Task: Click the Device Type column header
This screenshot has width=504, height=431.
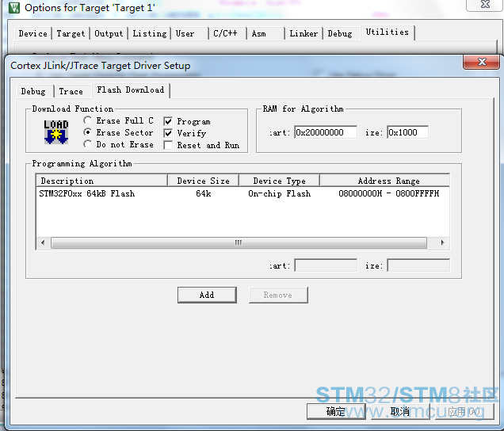Action: (279, 181)
